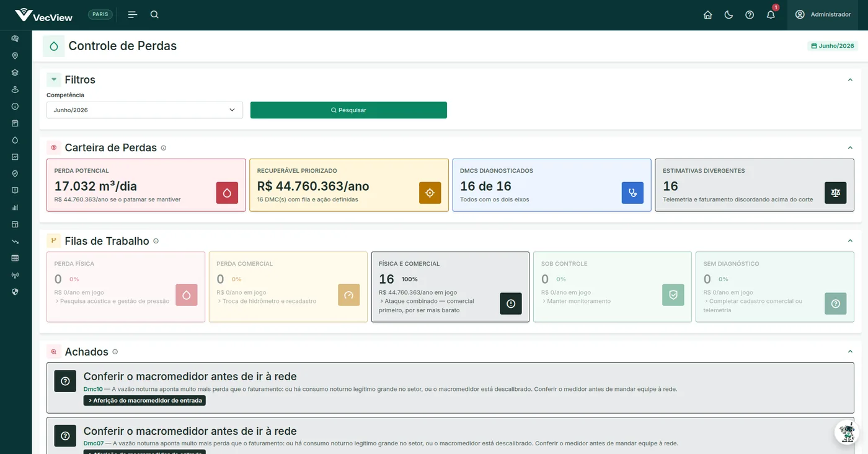
Task: Open the calendar sidebar icon
Action: click(x=15, y=123)
